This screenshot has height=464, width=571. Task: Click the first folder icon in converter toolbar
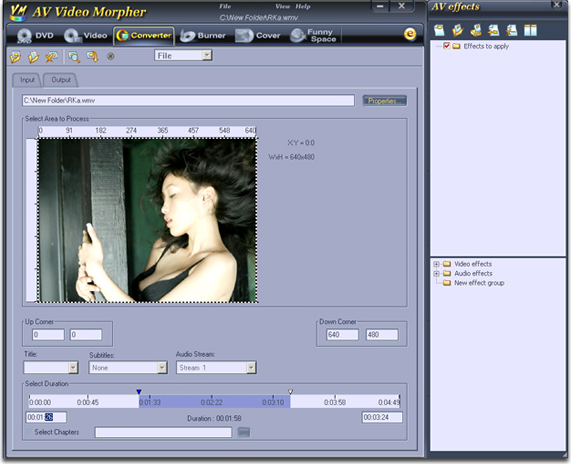(x=15, y=56)
